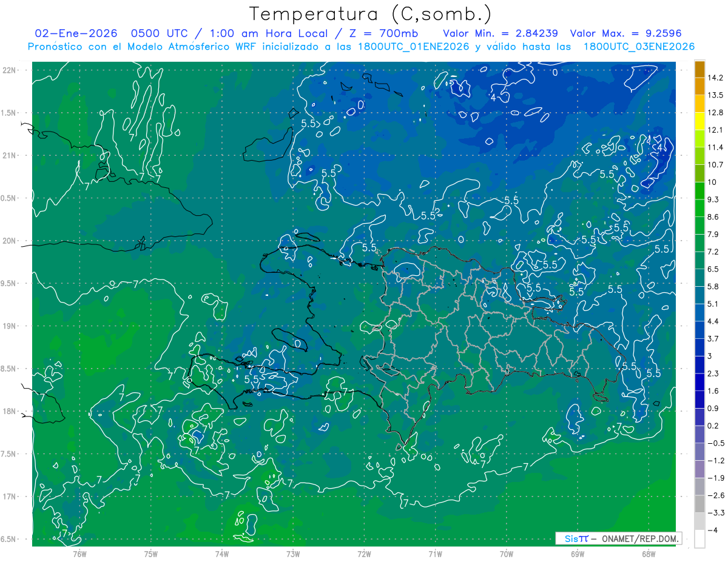Click the '20N' latitude axis label
728x562 pixels.
coord(10,241)
